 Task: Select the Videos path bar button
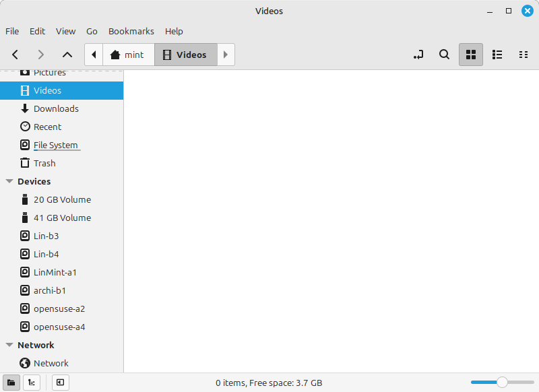[x=186, y=55]
